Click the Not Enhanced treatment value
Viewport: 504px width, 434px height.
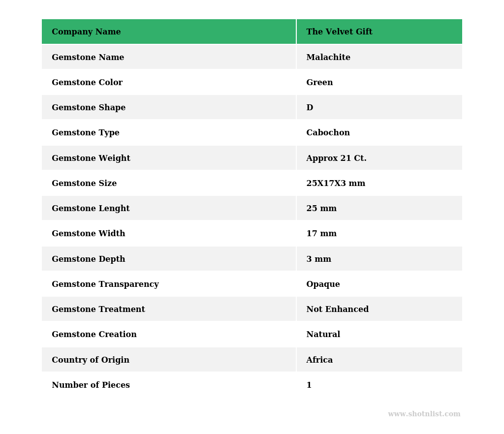click(337, 310)
